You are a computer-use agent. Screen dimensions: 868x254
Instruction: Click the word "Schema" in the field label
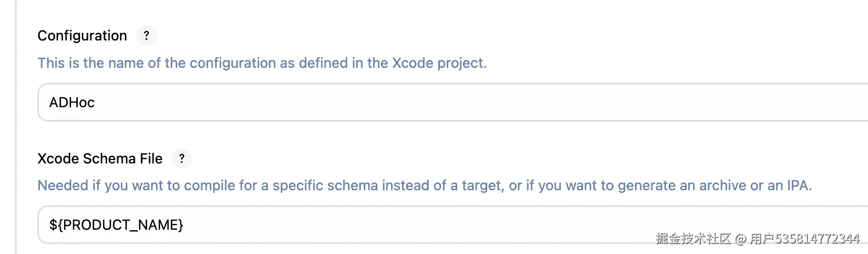(x=110, y=158)
